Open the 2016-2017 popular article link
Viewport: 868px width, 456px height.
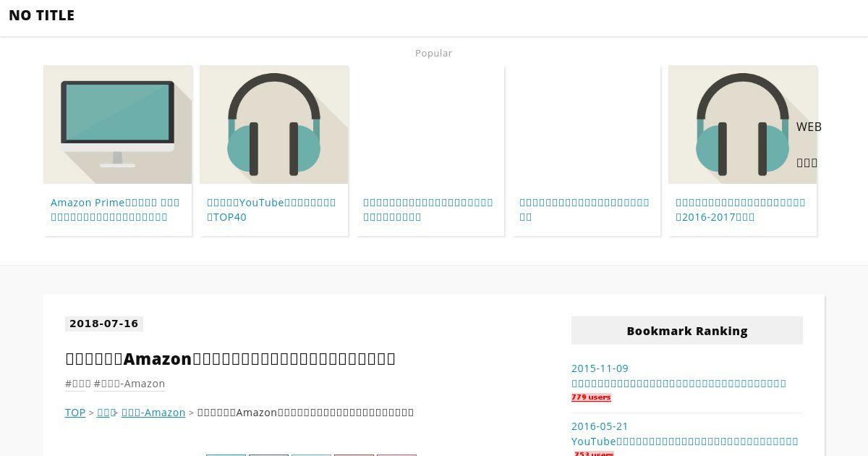coord(740,209)
